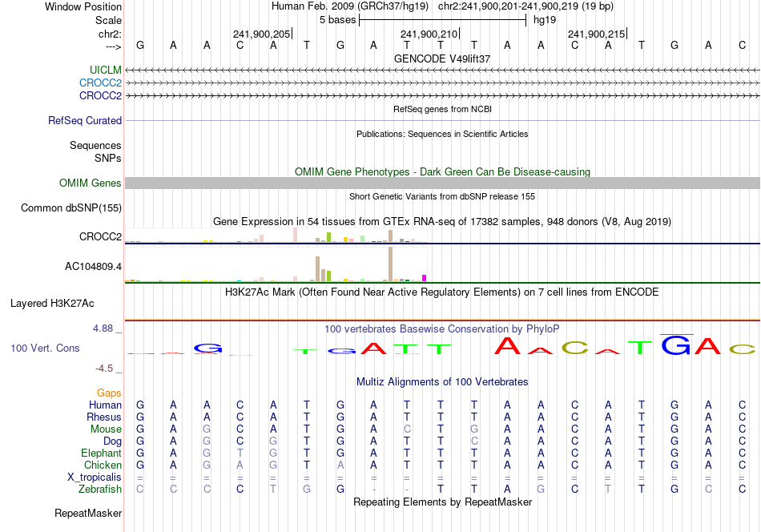
Task: Click the 241,900,215 coordinate marker
Action: [597, 34]
